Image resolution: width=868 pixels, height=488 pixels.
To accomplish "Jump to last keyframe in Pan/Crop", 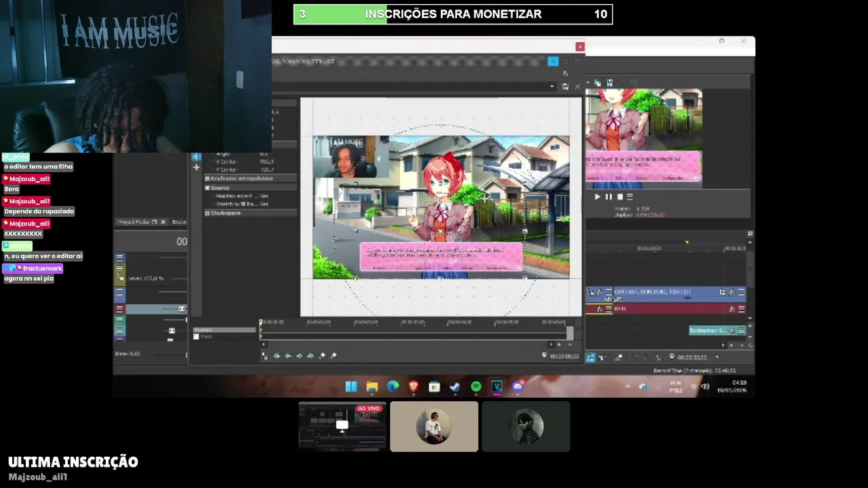I will [311, 356].
